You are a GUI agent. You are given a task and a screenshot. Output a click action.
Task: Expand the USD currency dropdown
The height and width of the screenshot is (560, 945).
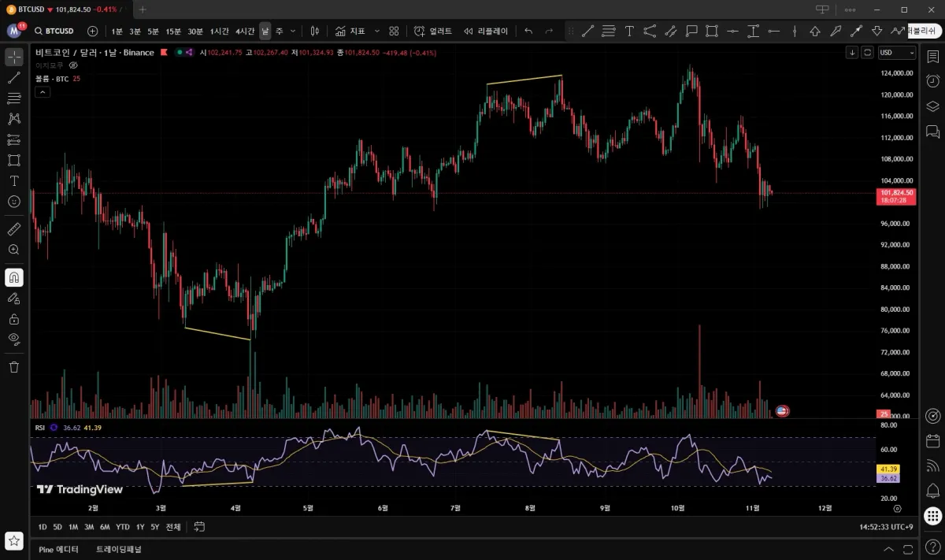[x=897, y=53]
